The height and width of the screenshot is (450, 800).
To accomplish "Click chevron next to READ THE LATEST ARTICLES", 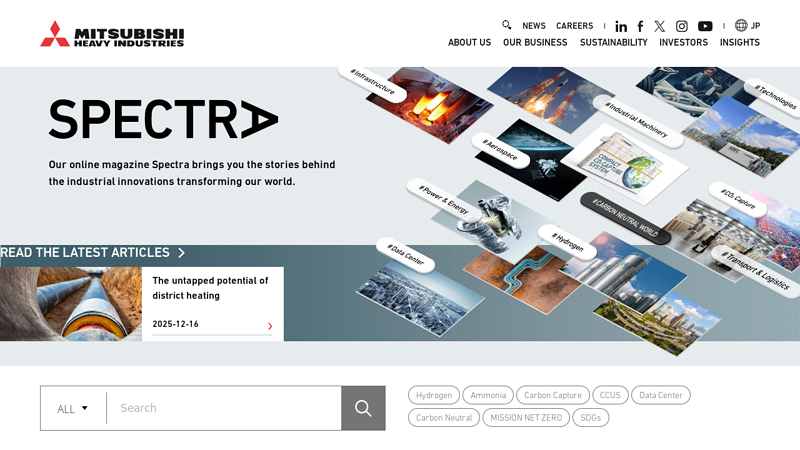I will [x=181, y=253].
